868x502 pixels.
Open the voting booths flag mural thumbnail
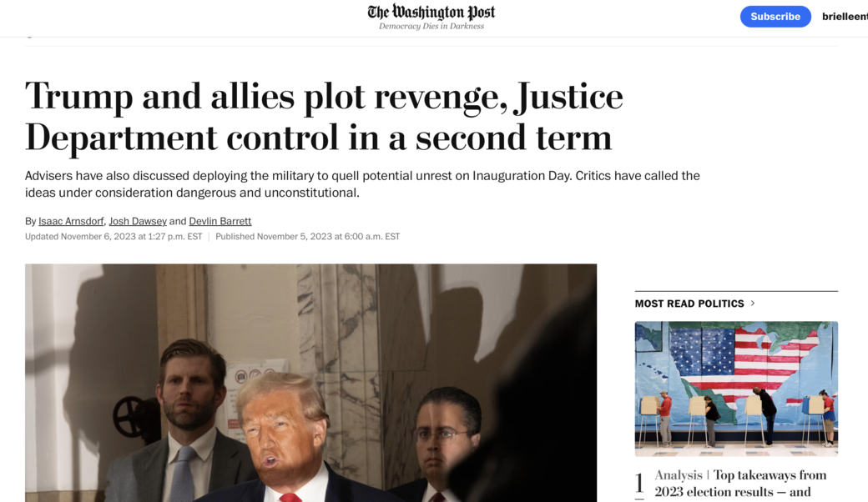(736, 389)
